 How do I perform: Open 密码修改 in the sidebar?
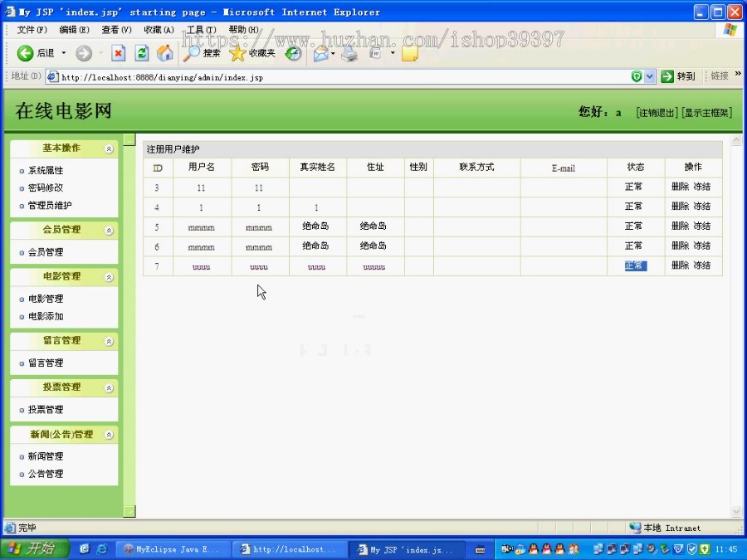[46, 187]
